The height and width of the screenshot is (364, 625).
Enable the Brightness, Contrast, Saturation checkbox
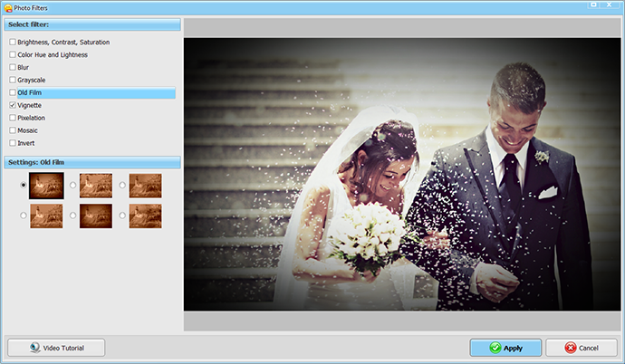(x=13, y=42)
